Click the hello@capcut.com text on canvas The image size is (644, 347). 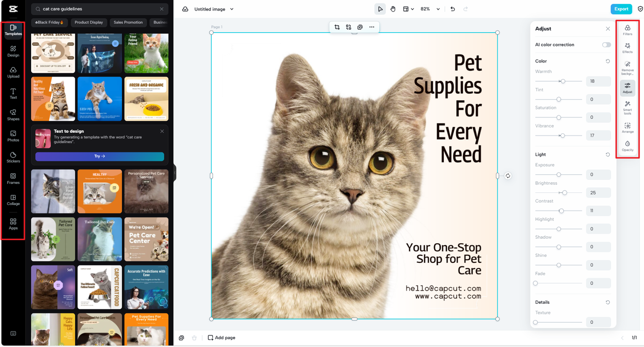443,289
